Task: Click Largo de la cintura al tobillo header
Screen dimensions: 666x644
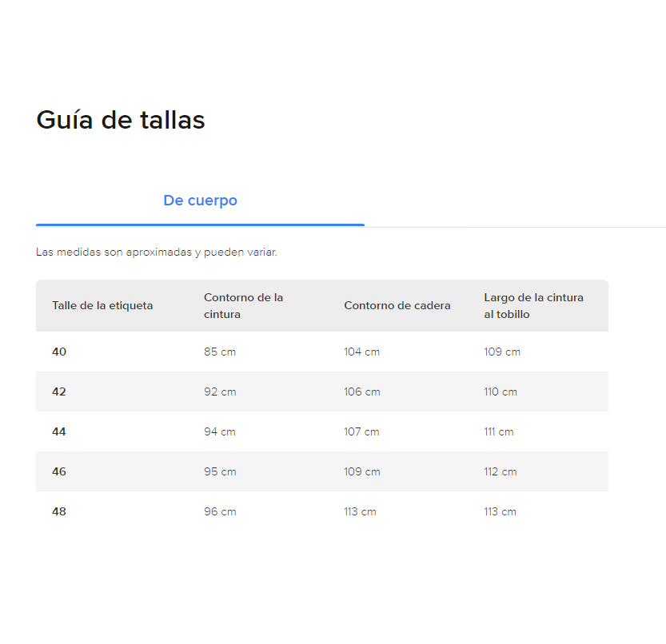Action: (533, 305)
